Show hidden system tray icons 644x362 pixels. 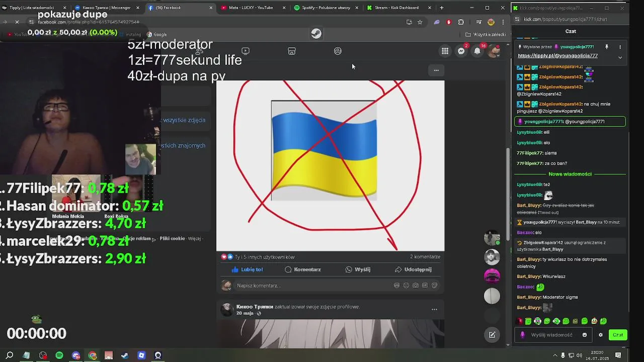click(554, 355)
